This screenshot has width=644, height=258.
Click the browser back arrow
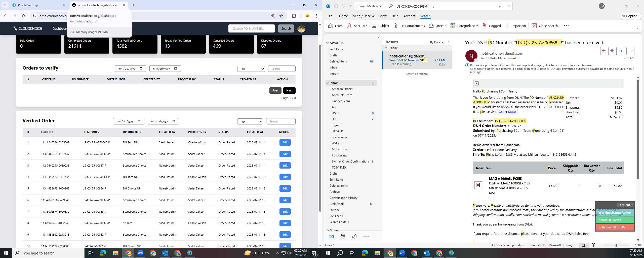[6, 16]
